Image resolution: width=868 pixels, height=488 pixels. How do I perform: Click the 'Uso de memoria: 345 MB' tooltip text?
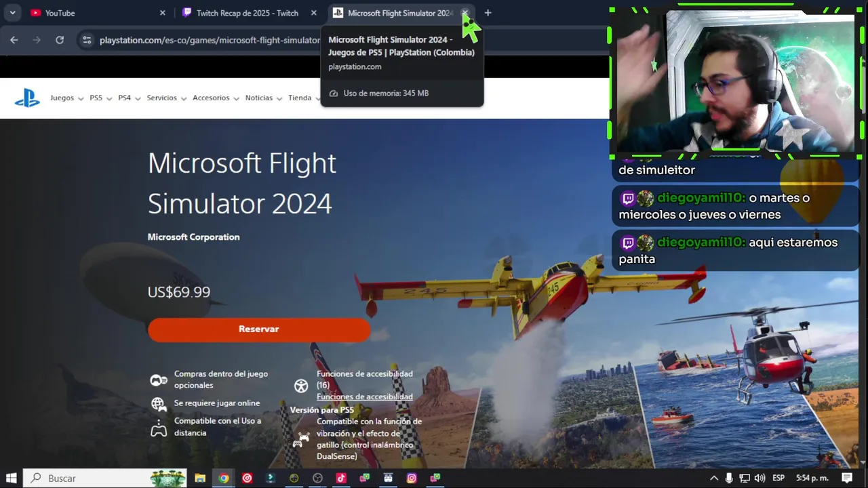pyautogui.click(x=386, y=94)
